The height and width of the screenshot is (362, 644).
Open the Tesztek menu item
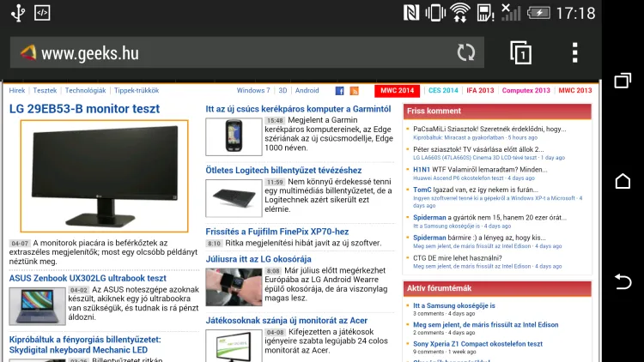[45, 90]
